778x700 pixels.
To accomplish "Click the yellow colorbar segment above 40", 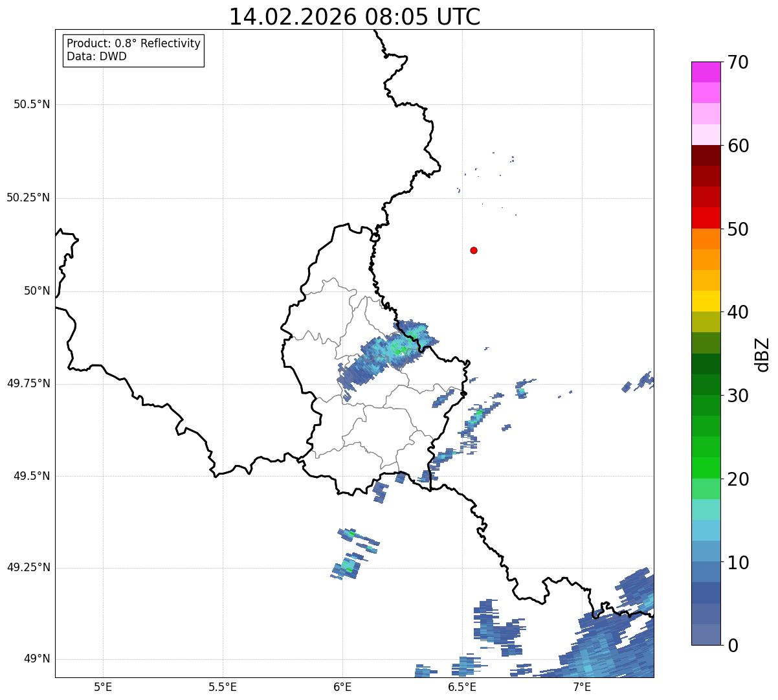I will (706, 301).
